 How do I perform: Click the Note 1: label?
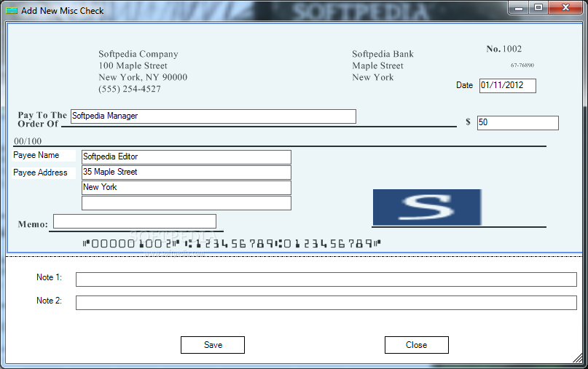point(49,277)
